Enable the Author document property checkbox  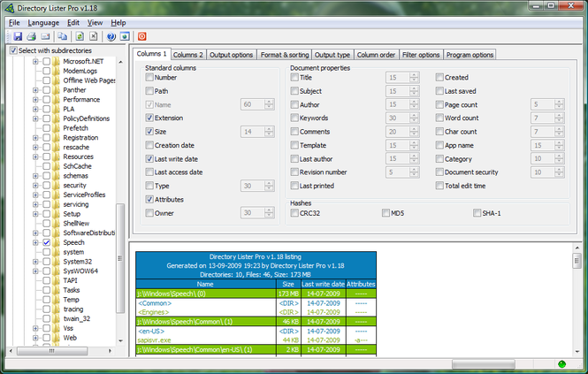click(x=294, y=104)
